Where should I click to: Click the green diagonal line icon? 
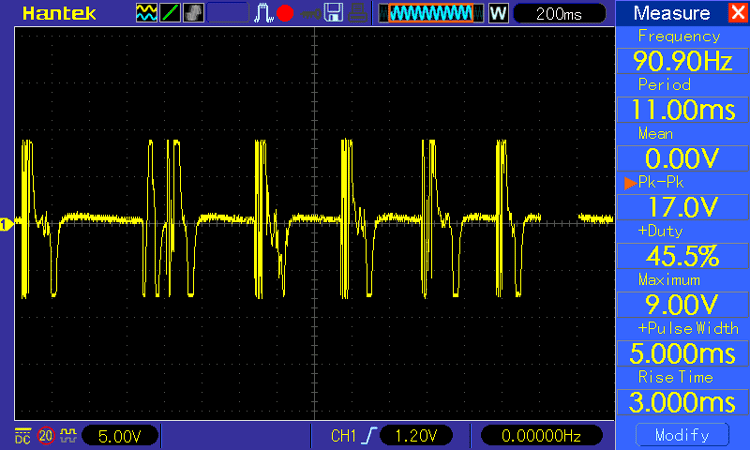170,13
